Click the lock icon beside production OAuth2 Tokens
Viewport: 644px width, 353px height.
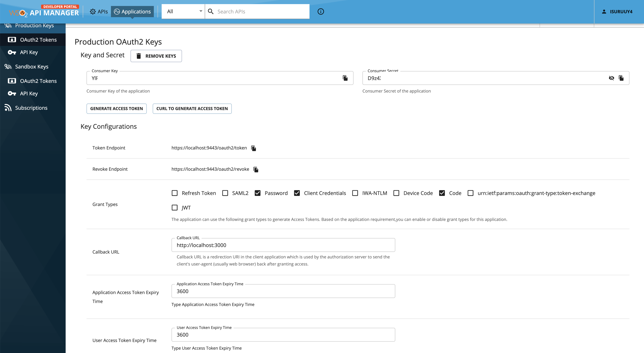coord(12,40)
